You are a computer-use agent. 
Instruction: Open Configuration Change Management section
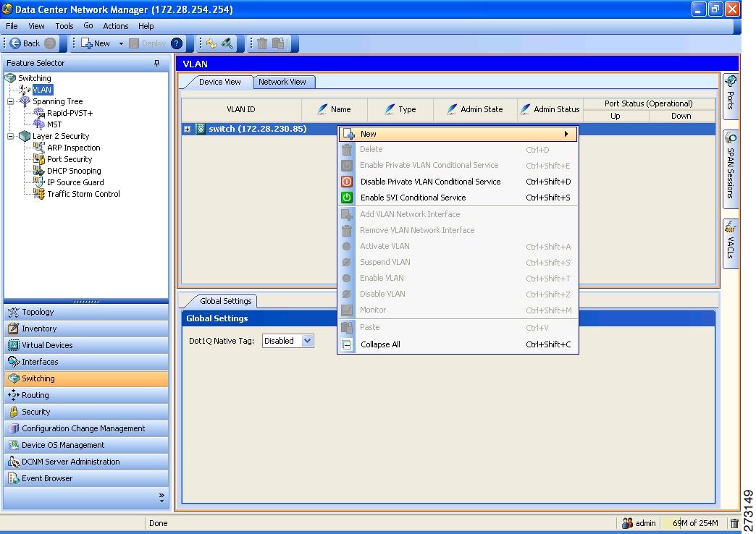pos(86,428)
